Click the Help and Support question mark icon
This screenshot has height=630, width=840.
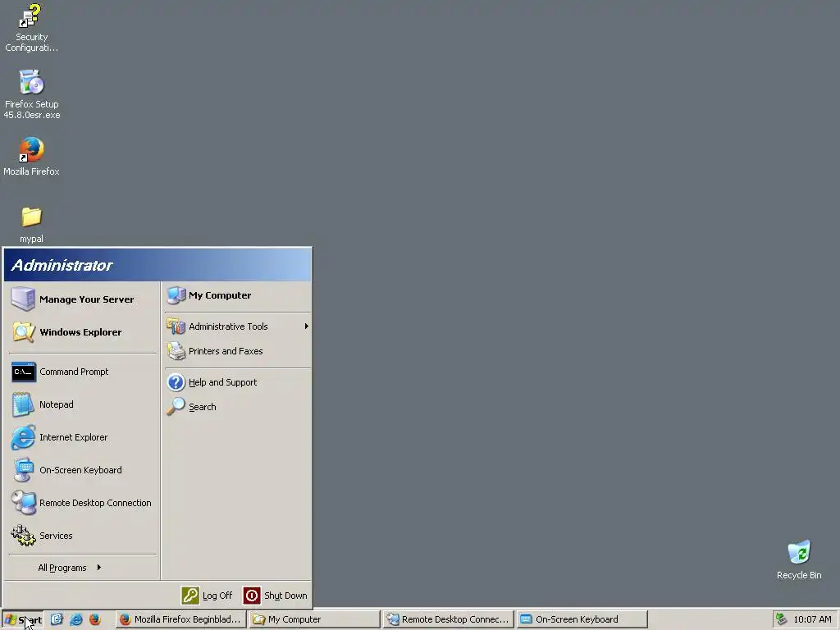click(x=176, y=382)
